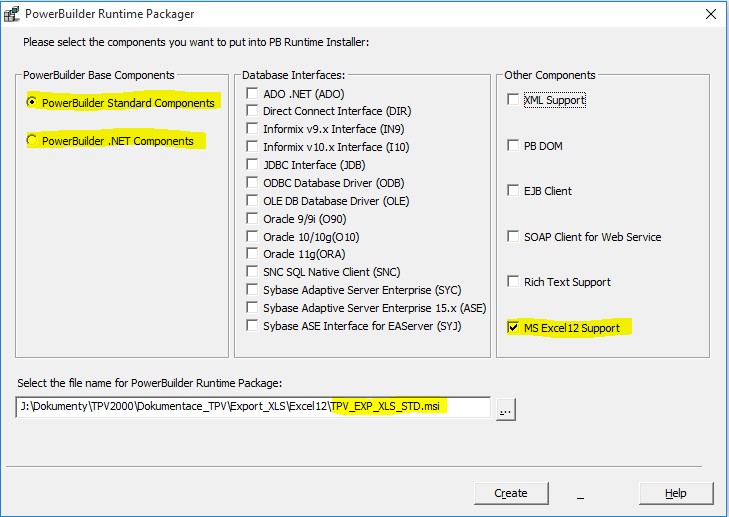Viewport: 729px width, 517px height.
Task: Enable SOAP Client for Web Service
Action: (514, 237)
